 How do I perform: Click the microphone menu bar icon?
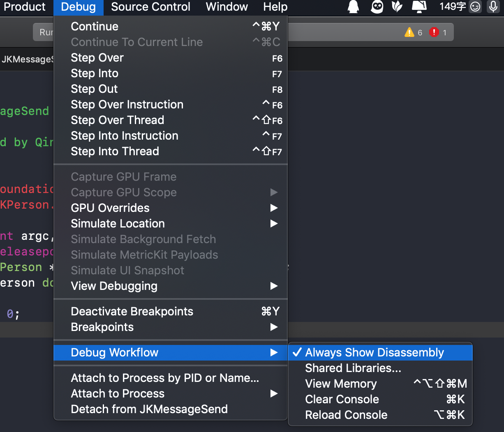(493, 7)
